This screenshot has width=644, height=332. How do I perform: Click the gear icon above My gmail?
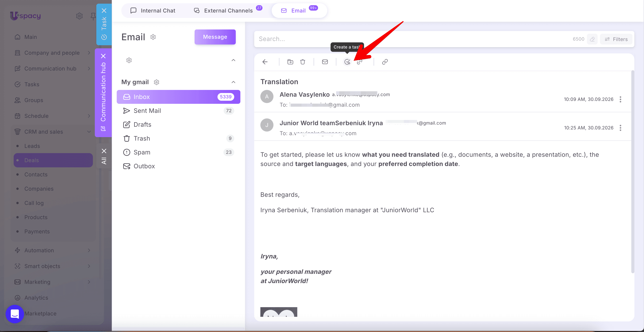pyautogui.click(x=129, y=60)
